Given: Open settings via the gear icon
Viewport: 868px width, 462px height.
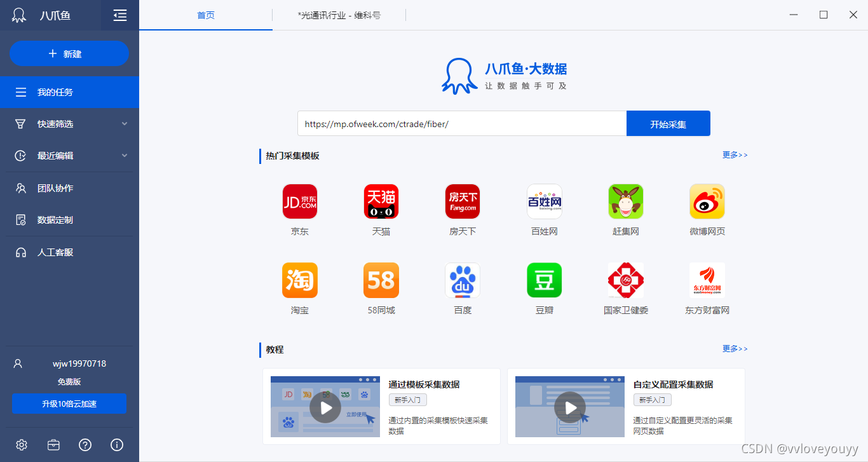Looking at the screenshot, I should pos(22,445).
